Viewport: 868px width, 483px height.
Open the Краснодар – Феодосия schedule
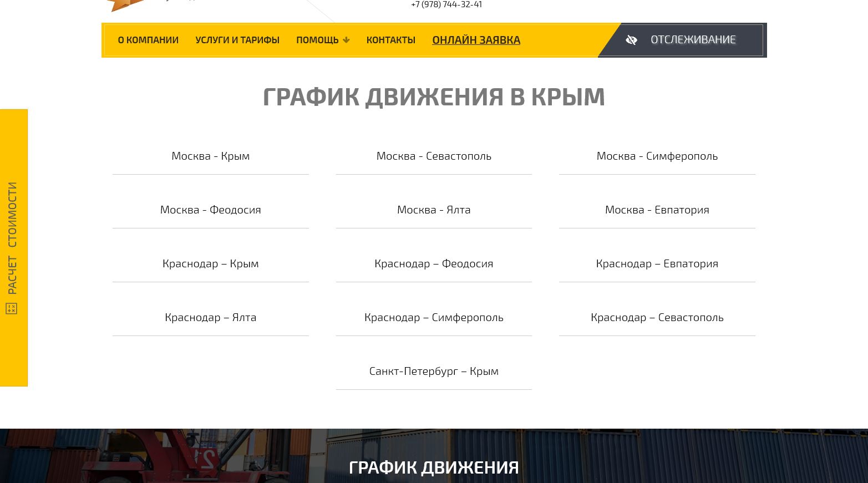click(434, 263)
